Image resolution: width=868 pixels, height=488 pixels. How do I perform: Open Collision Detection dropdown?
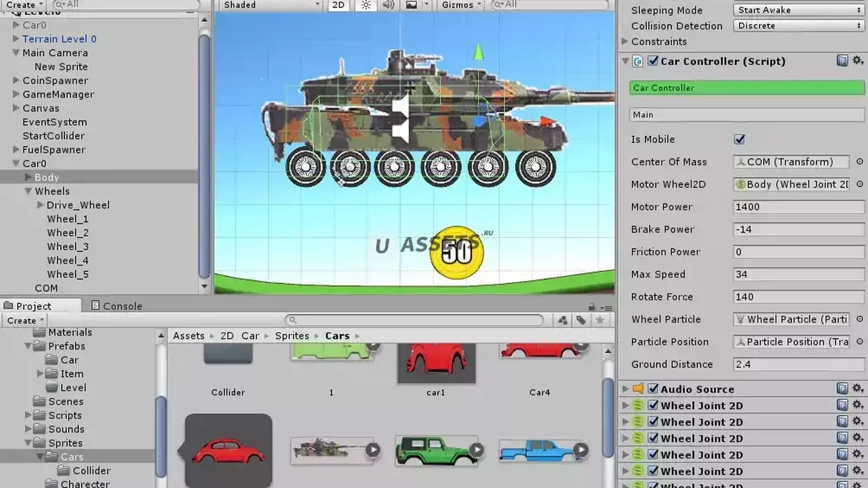799,26
